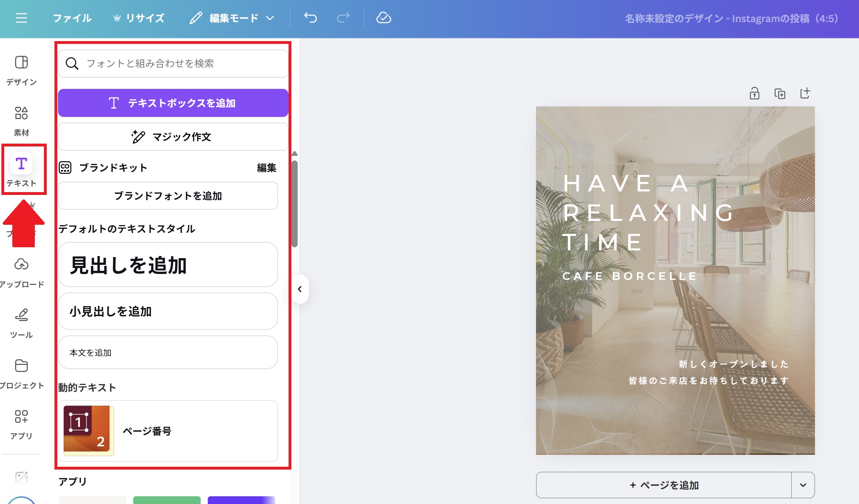Lock the page with the padlock icon

click(754, 94)
